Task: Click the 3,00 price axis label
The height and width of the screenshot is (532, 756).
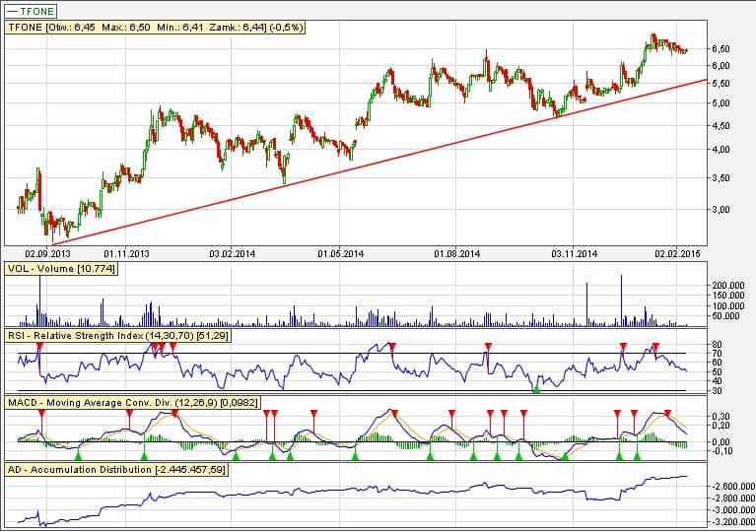Action: pos(722,210)
